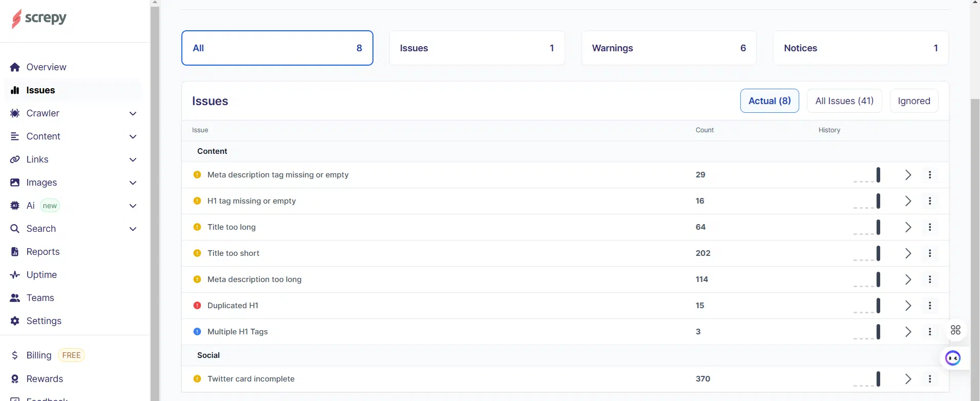Open three-dot menu for Twitter card incomplete
980x401 pixels.
tap(930, 379)
